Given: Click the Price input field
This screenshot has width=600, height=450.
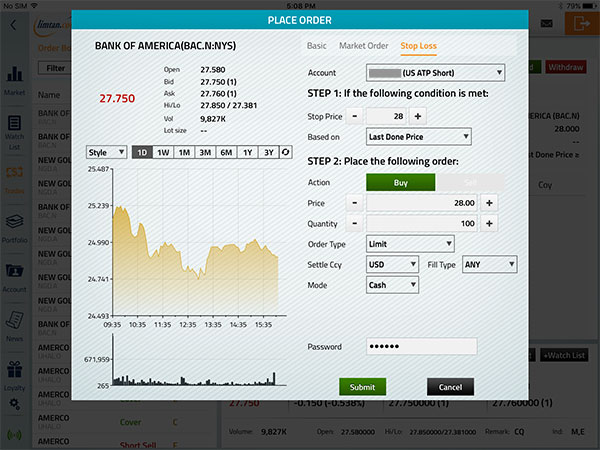Looking at the screenshot, I should click(x=422, y=203).
